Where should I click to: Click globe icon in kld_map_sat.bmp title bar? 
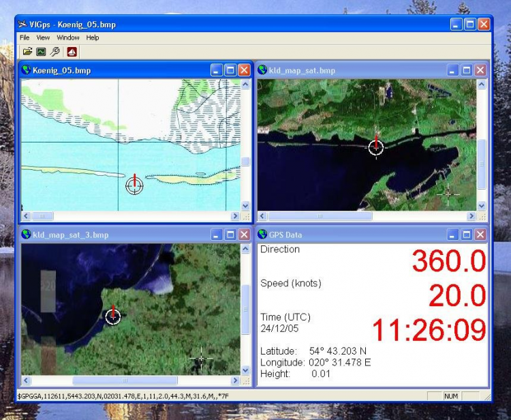tap(263, 70)
